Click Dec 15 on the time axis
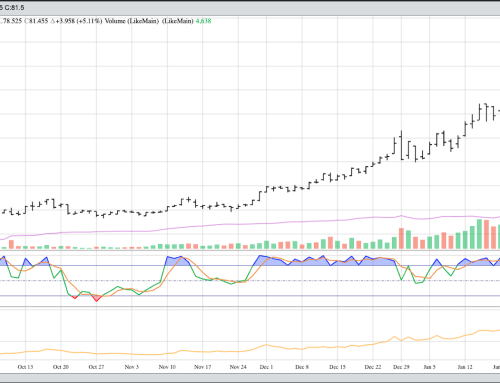 pyautogui.click(x=337, y=367)
